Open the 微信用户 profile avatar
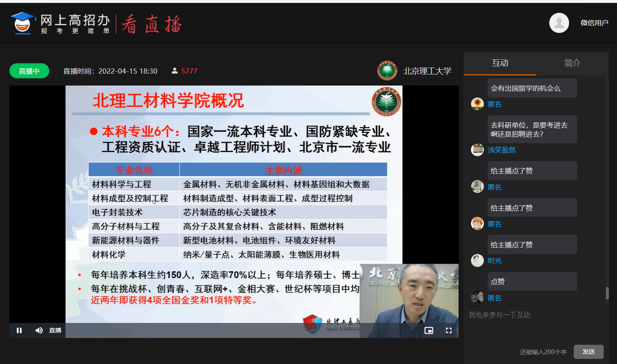Viewport: 617px width, 364px height. pos(559,23)
